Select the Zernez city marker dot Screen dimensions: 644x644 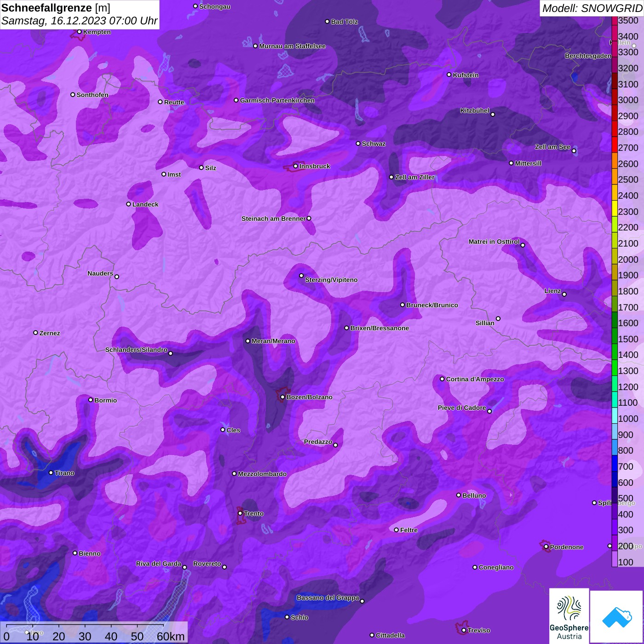click(36, 333)
